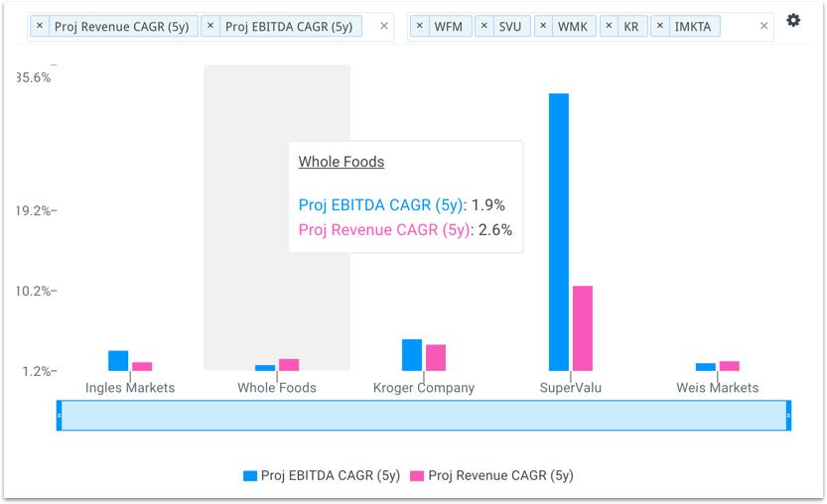
Task: Click Ingles Markets axis label
Action: coord(130,388)
